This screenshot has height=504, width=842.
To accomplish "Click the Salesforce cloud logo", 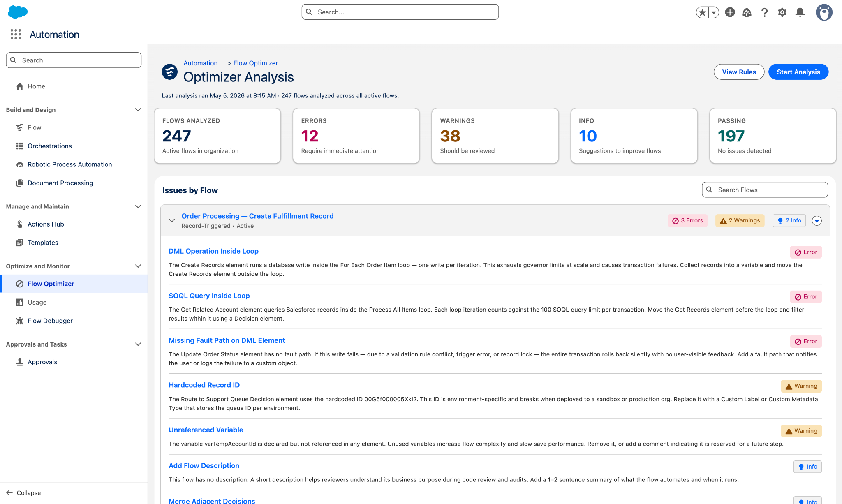I will tap(18, 12).
